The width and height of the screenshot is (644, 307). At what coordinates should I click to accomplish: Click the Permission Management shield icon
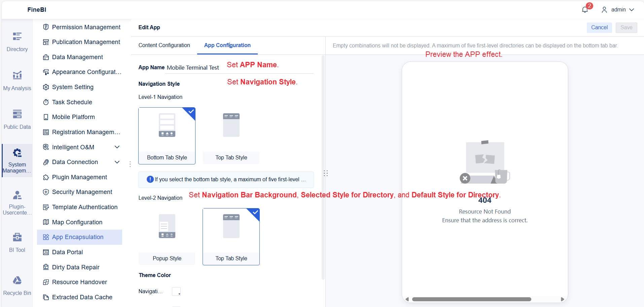[46, 27]
